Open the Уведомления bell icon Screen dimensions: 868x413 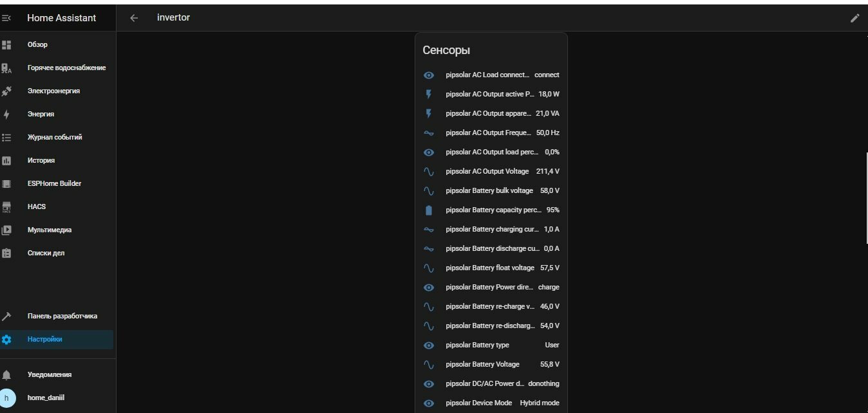coord(6,374)
